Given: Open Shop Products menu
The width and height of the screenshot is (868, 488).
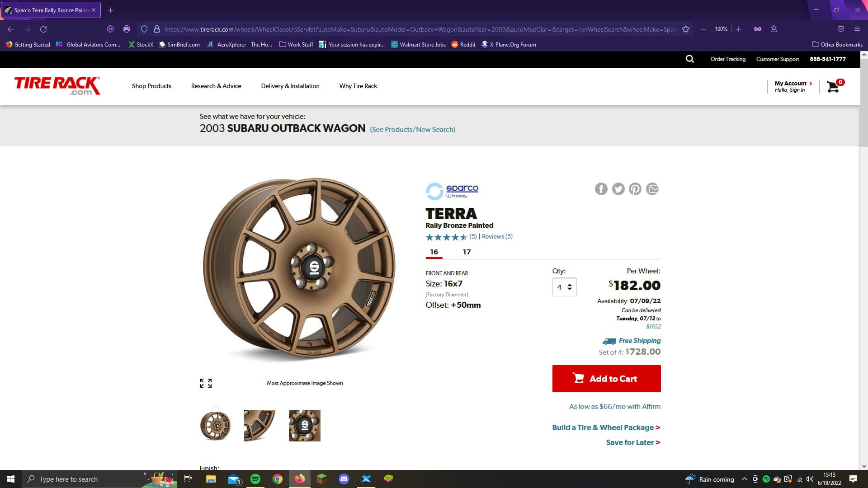Looking at the screenshot, I should click(x=151, y=86).
